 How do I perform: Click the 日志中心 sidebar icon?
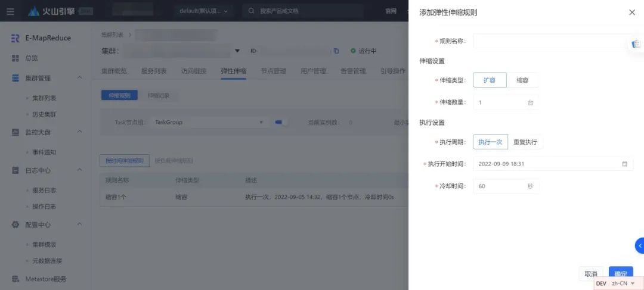15,170
